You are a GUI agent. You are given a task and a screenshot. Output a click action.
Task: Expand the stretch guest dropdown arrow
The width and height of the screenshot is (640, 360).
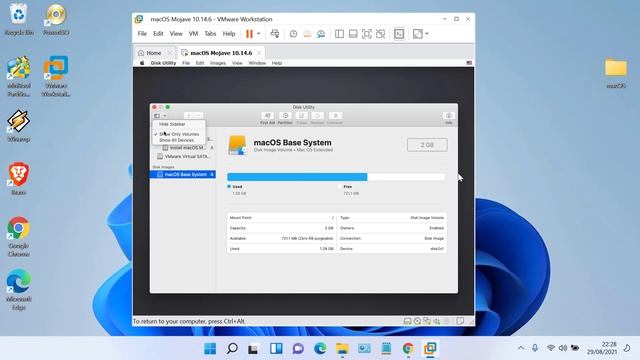[427, 34]
